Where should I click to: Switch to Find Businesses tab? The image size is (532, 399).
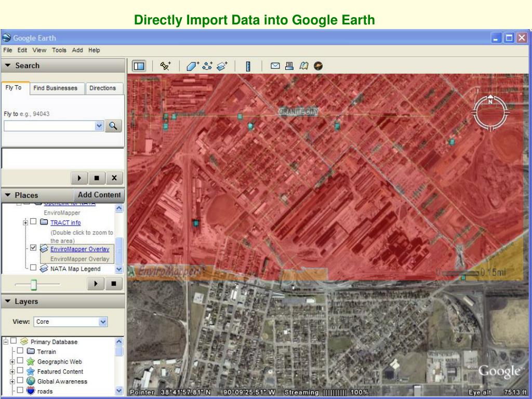point(57,88)
